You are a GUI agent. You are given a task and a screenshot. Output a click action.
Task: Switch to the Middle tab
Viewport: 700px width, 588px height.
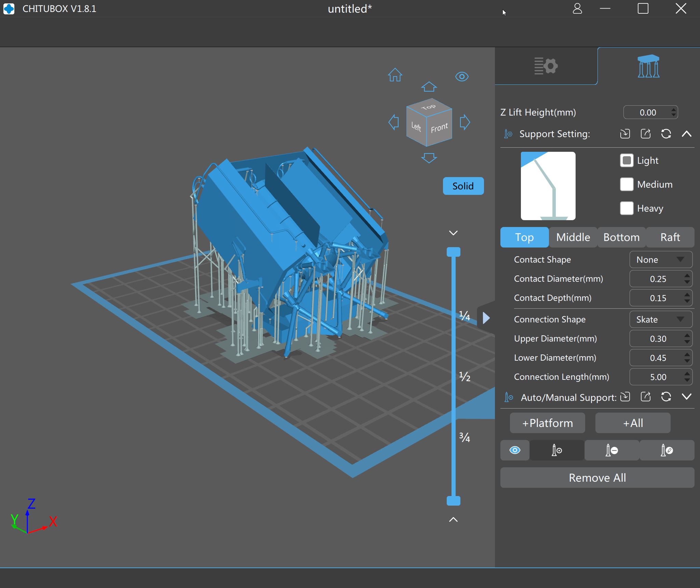tap(573, 237)
